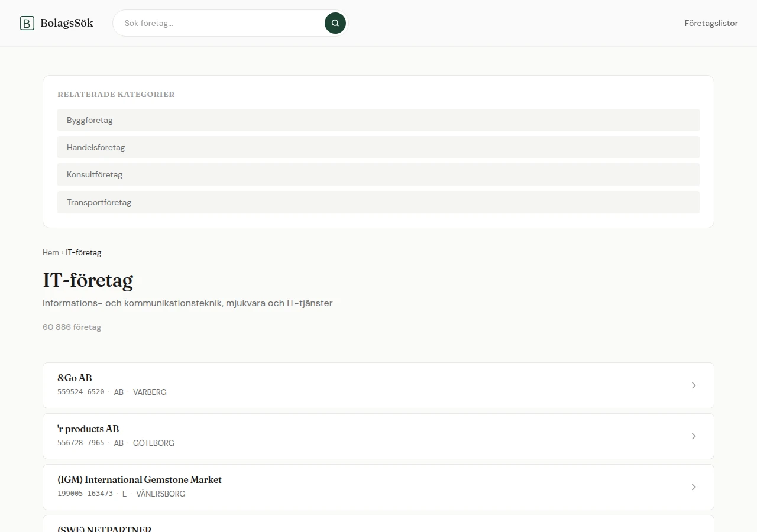
Task: Click the chevron on International Gemstone Market row
Action: point(694,487)
